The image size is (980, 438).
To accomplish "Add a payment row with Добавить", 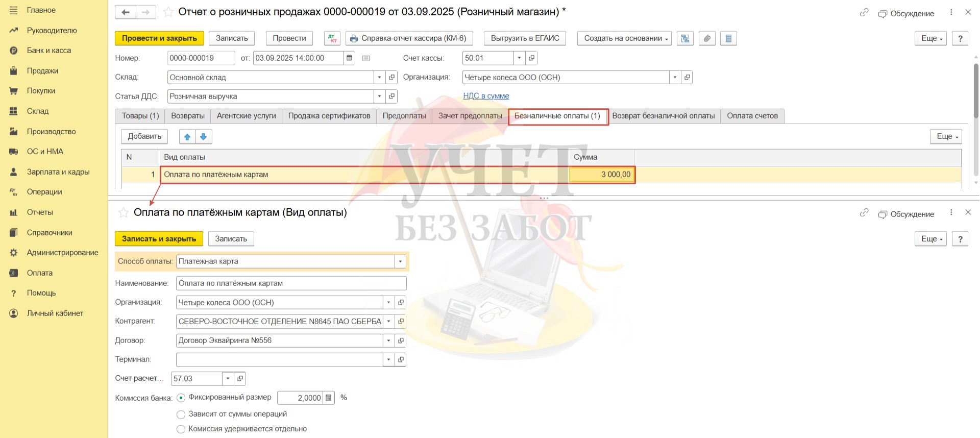I will point(144,137).
